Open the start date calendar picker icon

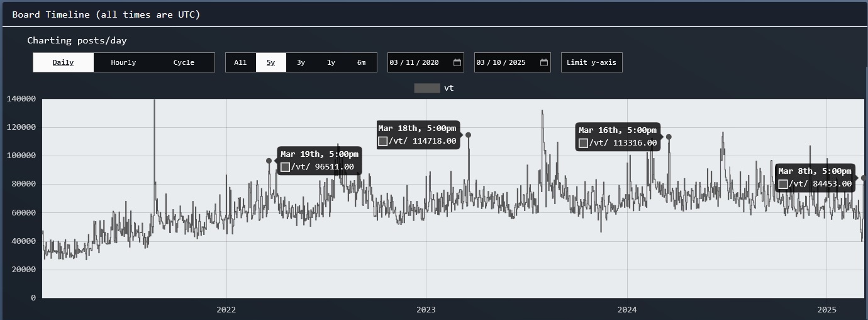(x=457, y=62)
